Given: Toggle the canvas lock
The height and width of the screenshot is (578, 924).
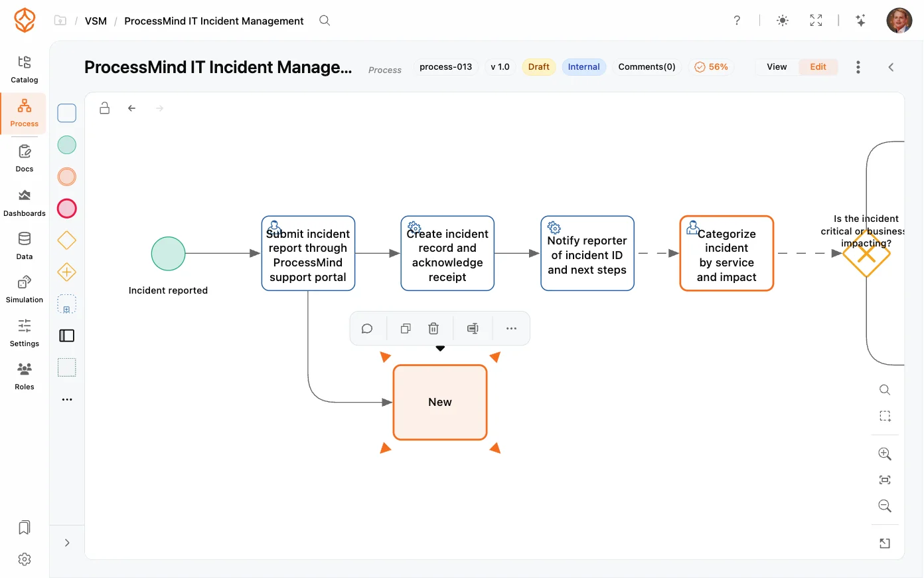Looking at the screenshot, I should point(105,108).
